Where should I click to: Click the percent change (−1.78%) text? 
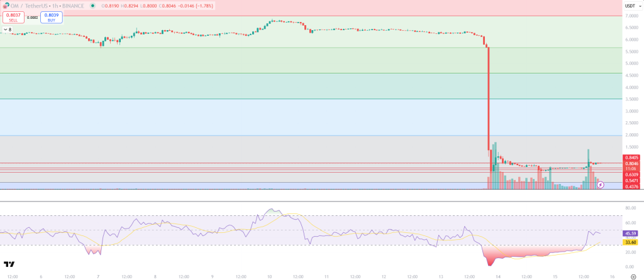(204, 6)
